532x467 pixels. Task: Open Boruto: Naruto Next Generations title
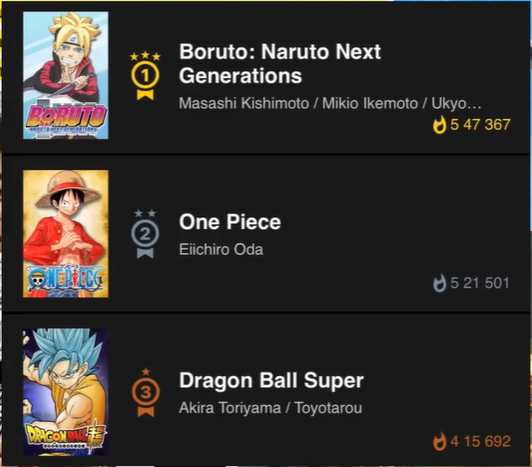click(280, 63)
